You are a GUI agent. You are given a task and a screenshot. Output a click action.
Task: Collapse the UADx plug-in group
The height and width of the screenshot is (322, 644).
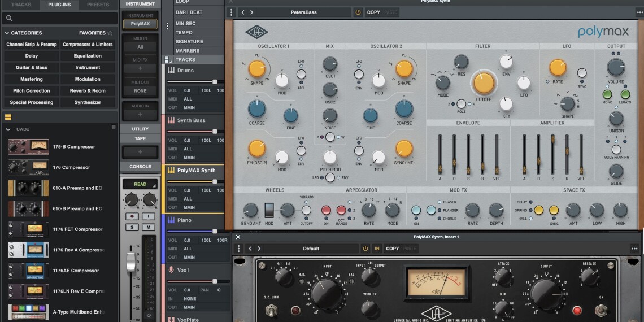8,129
